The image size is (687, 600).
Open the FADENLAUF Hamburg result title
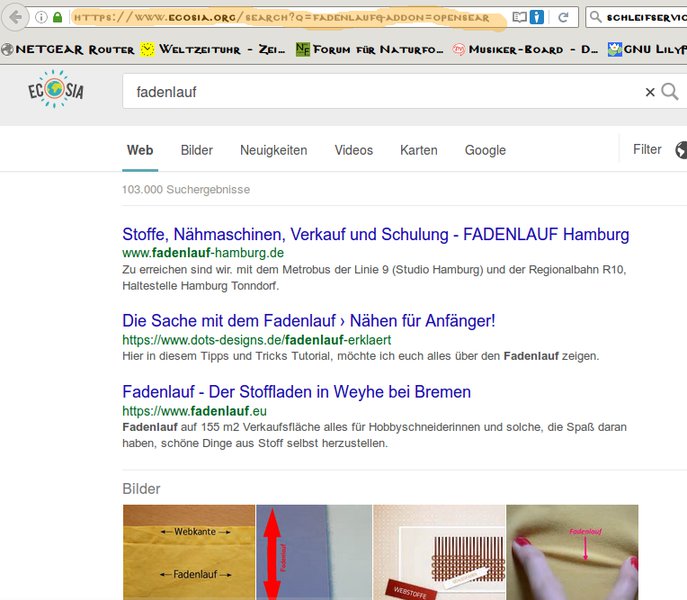pyautogui.click(x=375, y=234)
